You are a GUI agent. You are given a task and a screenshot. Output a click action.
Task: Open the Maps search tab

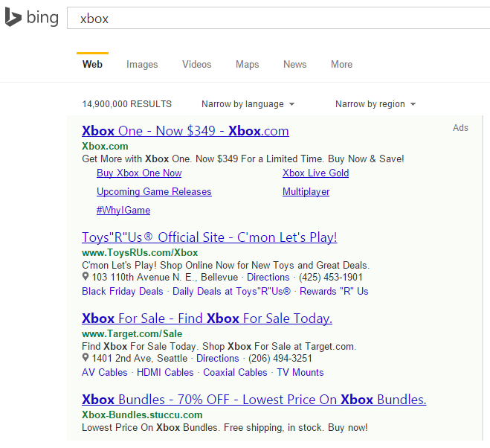247,65
